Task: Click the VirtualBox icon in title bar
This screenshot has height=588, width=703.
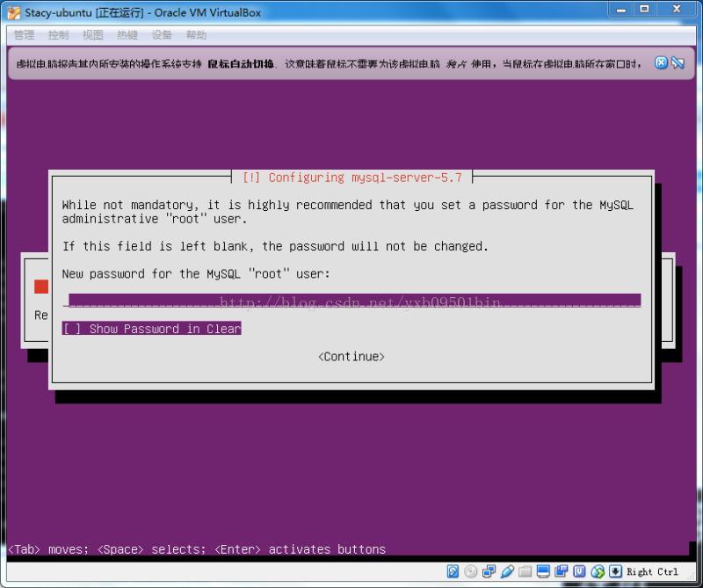Action: (x=14, y=12)
